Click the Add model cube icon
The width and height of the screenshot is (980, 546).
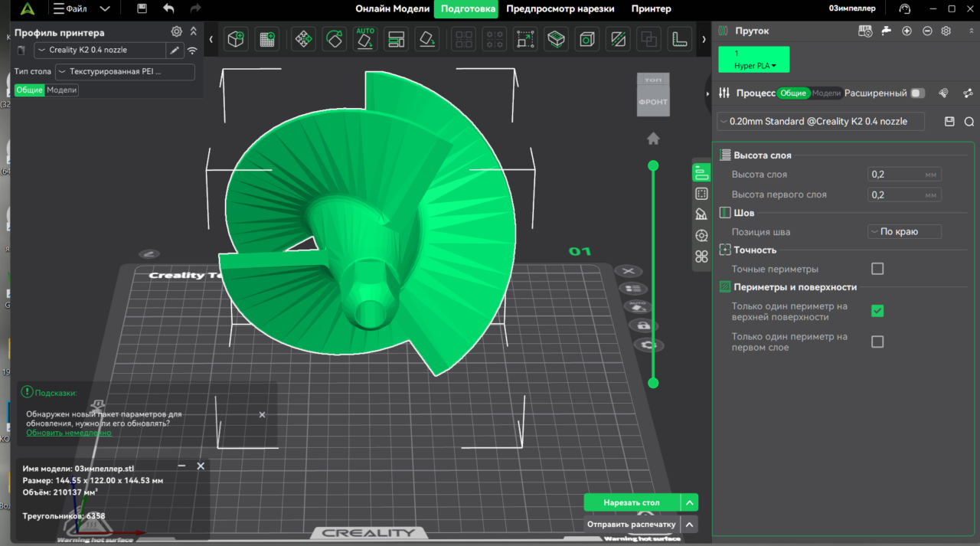click(x=236, y=39)
